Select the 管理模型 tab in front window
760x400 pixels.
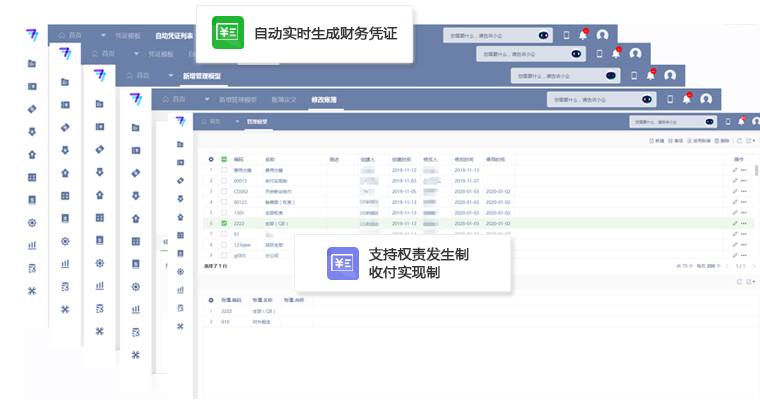(257, 121)
